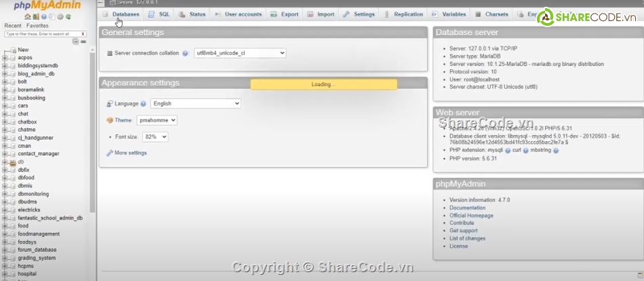The height and width of the screenshot is (281, 644).
Task: Open the Documentation link in phpMyAdmin panel
Action: click(467, 208)
